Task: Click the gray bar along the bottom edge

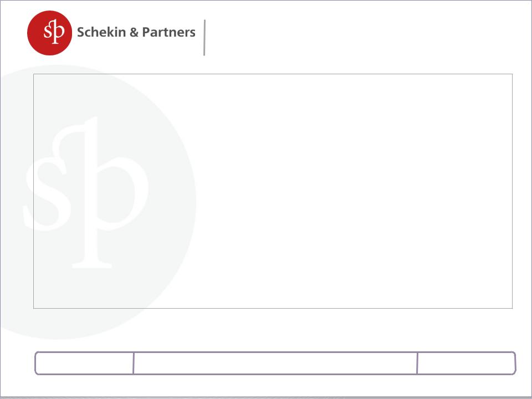Action: tap(266, 398)
